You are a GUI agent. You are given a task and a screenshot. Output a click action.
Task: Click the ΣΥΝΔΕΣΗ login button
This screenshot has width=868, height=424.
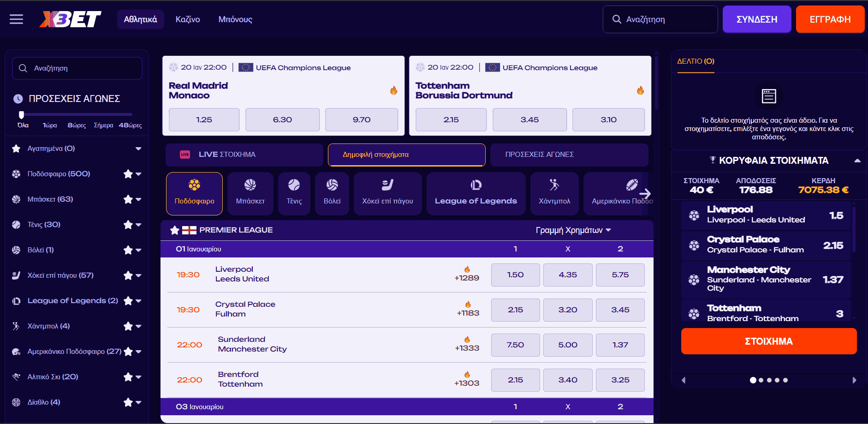coord(756,19)
